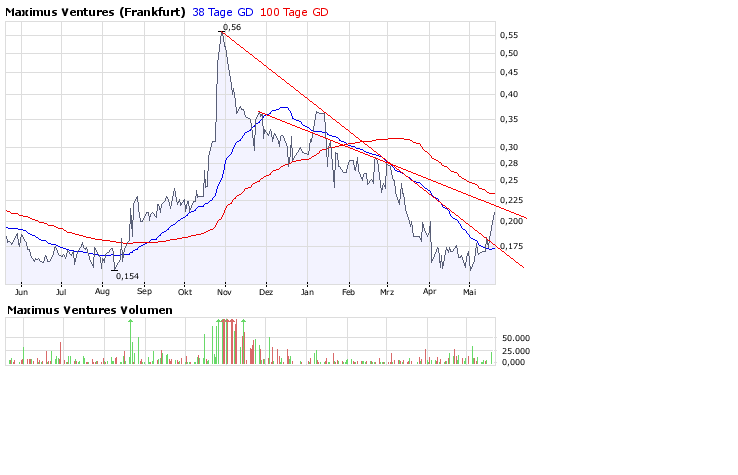The width and height of the screenshot is (738, 475).
Task: Click the 'Jun' month label on axis
Action: click(22, 292)
